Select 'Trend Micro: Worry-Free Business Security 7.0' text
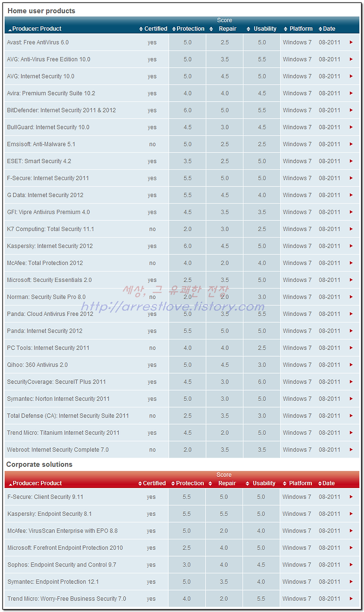 point(67,599)
